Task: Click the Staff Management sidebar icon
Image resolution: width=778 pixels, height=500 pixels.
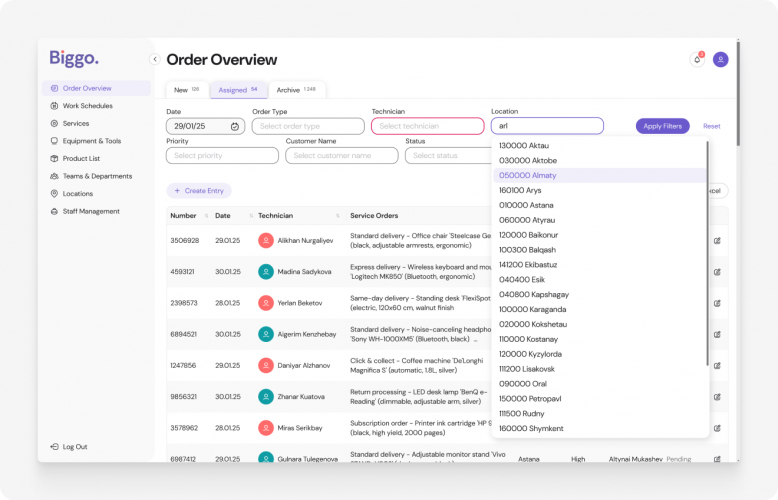Action: 55,211
